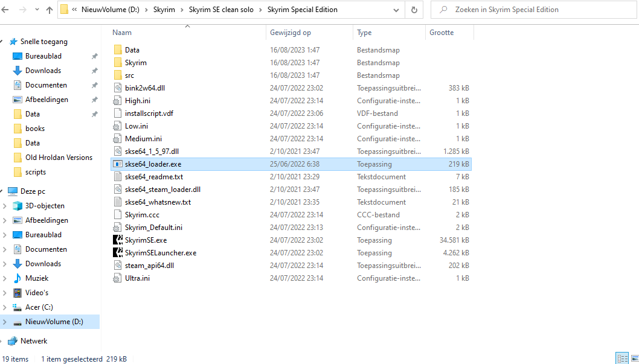The width and height of the screenshot is (639, 364).
Task: Expand Muziek tree node
Action: pos(5,278)
